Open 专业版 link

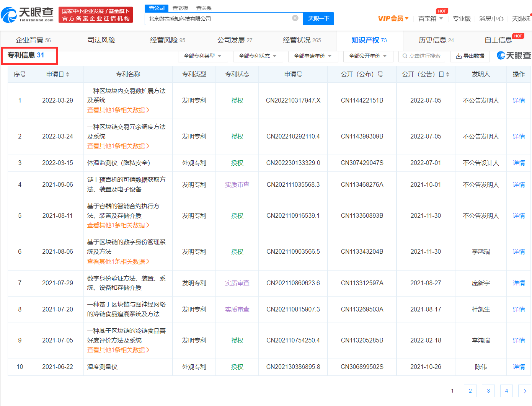tap(462, 18)
